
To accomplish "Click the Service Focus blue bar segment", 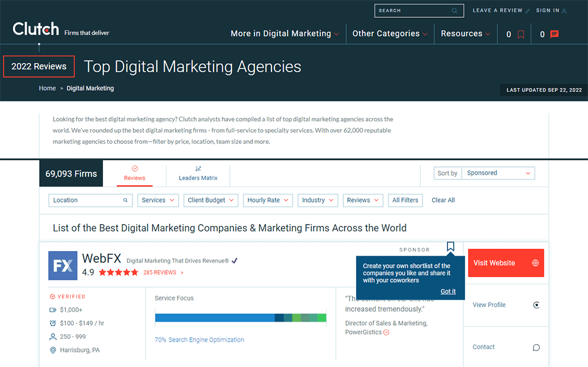I will 214,318.
